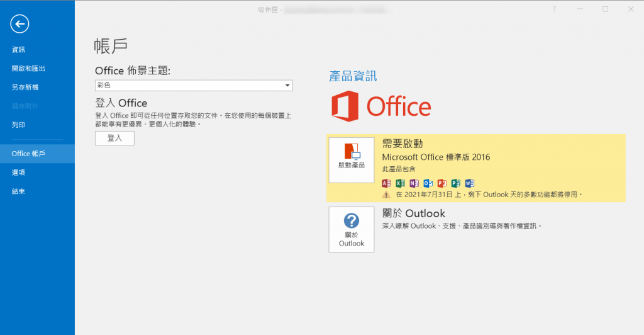Viewport: 644px width, 335px height.
Task: Click Microsoft Office 標準版 2016 text
Action: coord(436,157)
